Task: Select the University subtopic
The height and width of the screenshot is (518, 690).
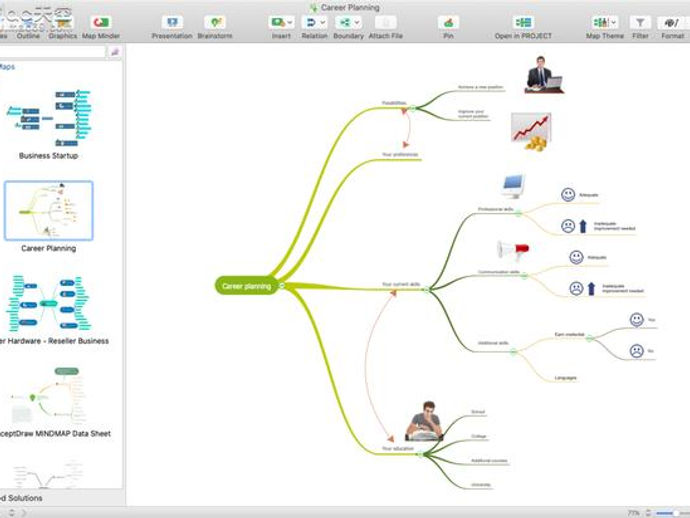Action: click(481, 485)
